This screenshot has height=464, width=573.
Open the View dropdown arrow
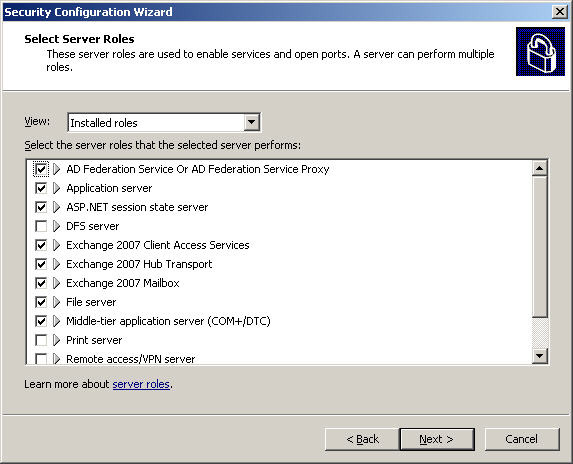coord(252,122)
